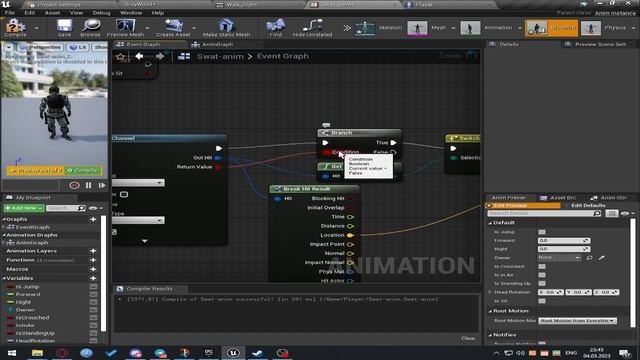Open the Preview Mesh dropdown arrow
Viewport: 640px width, 360px height.
[x=147, y=28]
